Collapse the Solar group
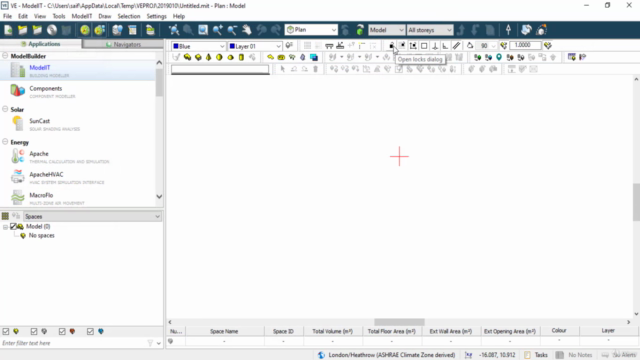The width and height of the screenshot is (640, 360). point(5,109)
